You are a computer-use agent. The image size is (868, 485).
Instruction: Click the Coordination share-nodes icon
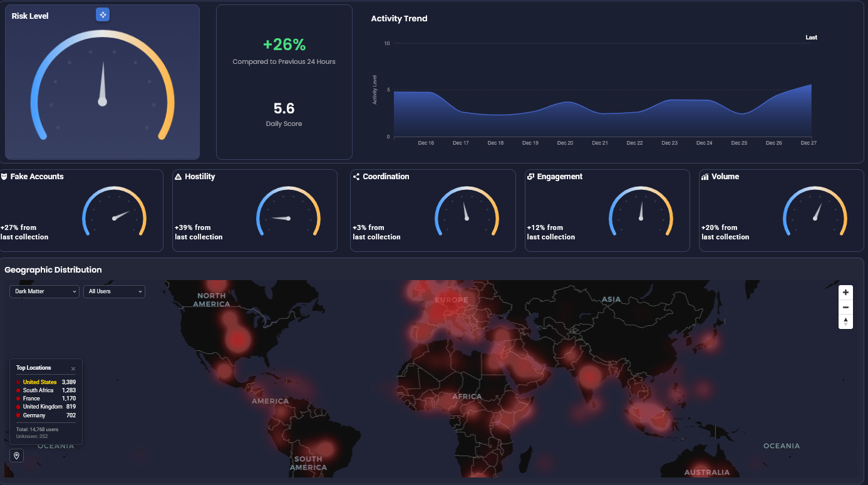click(356, 177)
